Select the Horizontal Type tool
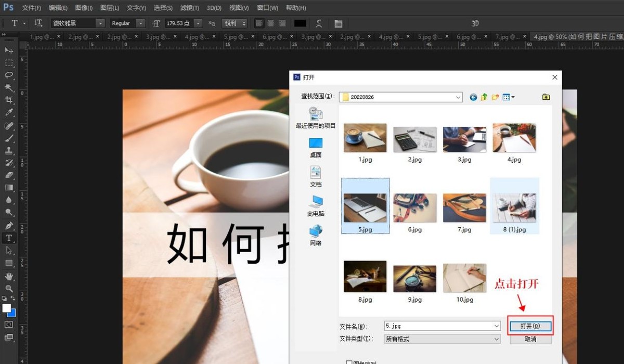The width and height of the screenshot is (624, 364). tap(7, 238)
